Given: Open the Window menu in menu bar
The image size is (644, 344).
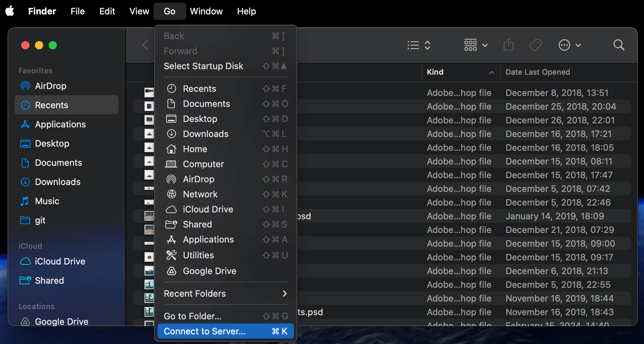Looking at the screenshot, I should point(206,11).
